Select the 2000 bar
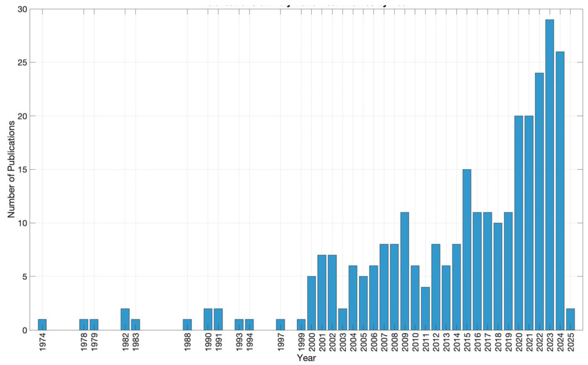Viewport: 588px width, 365px height. coord(311,303)
